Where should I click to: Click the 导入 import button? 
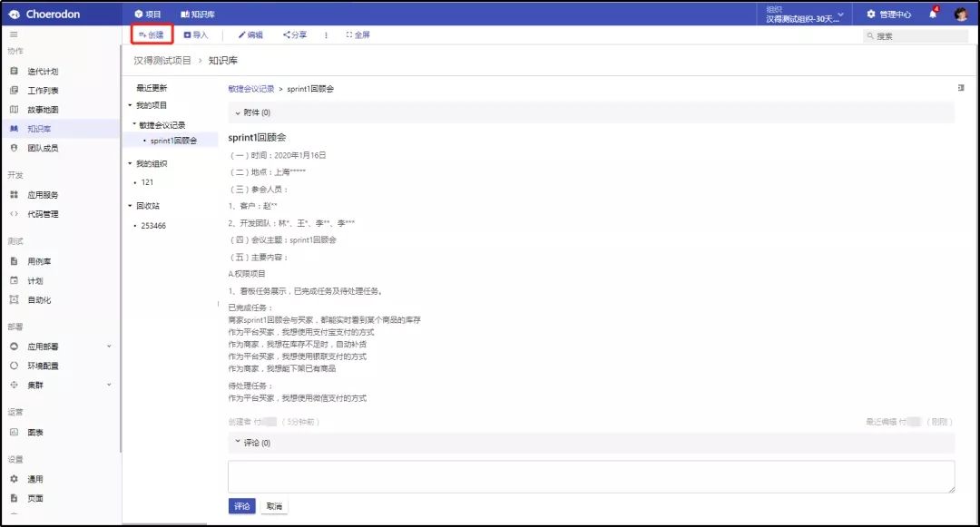click(x=196, y=35)
